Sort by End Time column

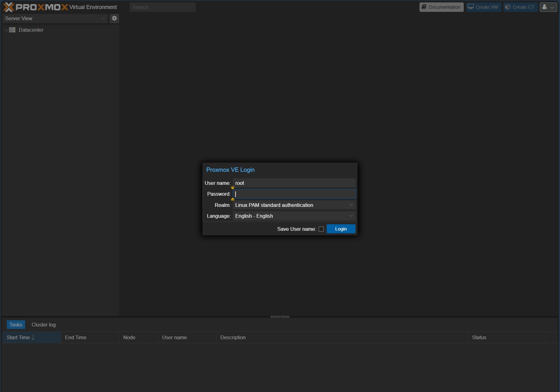click(x=90, y=337)
